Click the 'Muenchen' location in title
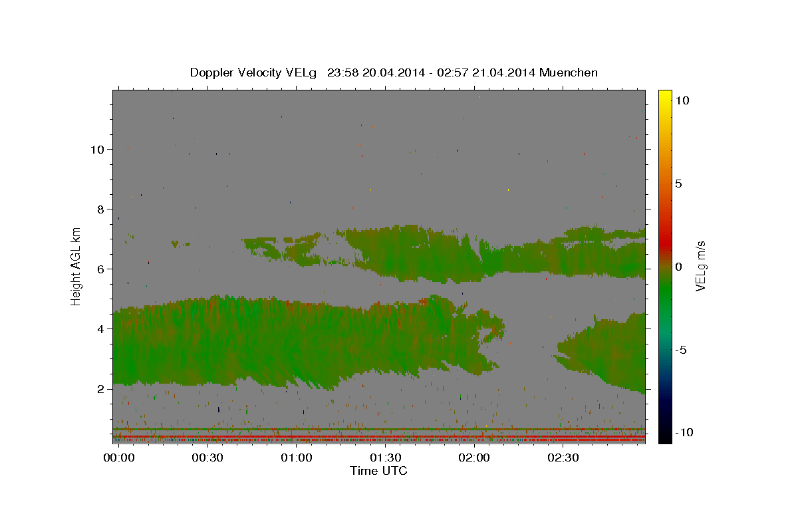 (x=569, y=72)
